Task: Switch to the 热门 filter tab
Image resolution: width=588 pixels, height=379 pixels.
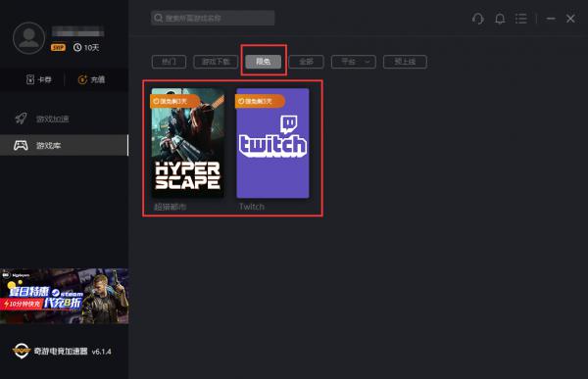Action: click(x=169, y=62)
